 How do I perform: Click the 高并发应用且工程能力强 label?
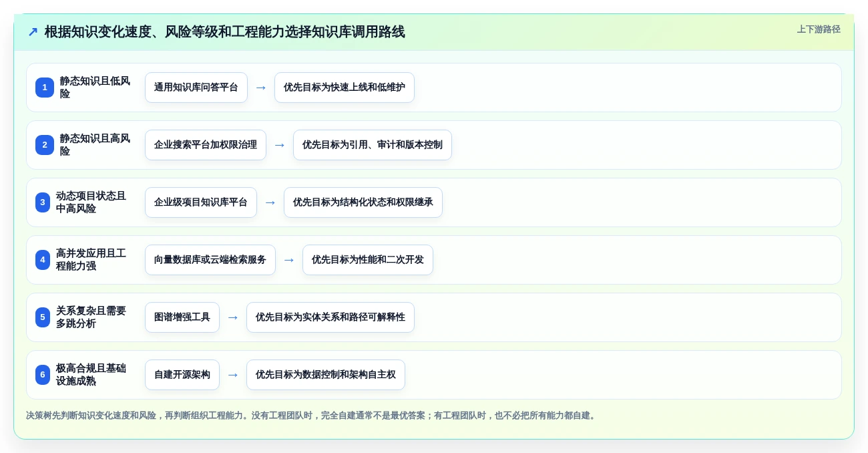click(91, 260)
